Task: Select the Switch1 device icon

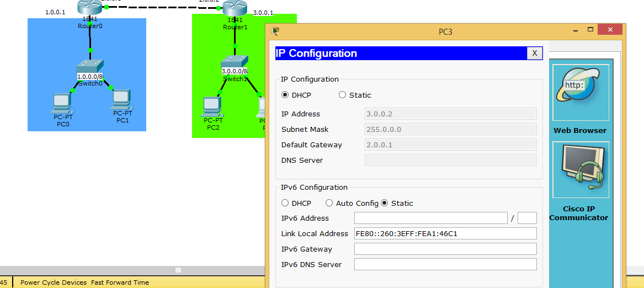Action: [x=235, y=62]
